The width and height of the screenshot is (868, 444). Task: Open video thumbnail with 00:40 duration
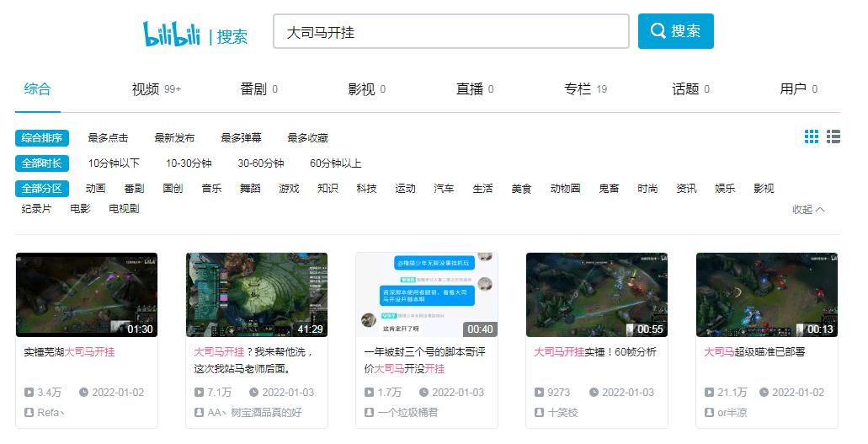click(x=427, y=295)
